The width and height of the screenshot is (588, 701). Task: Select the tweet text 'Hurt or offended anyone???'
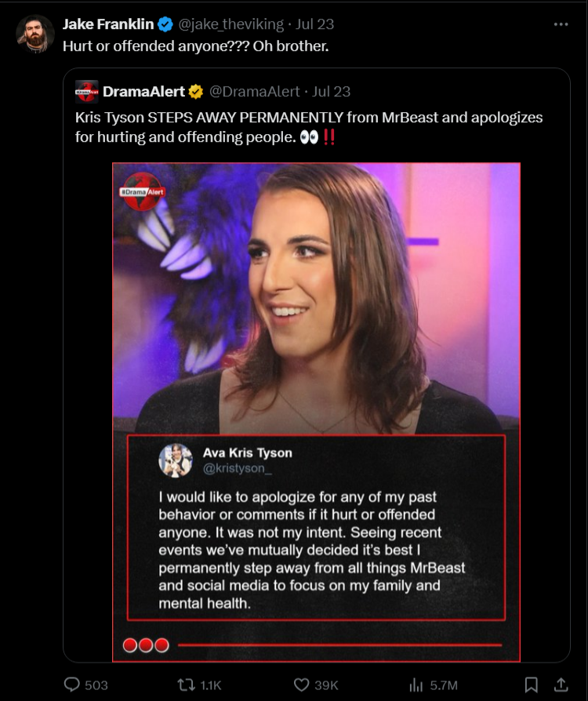[x=155, y=46]
